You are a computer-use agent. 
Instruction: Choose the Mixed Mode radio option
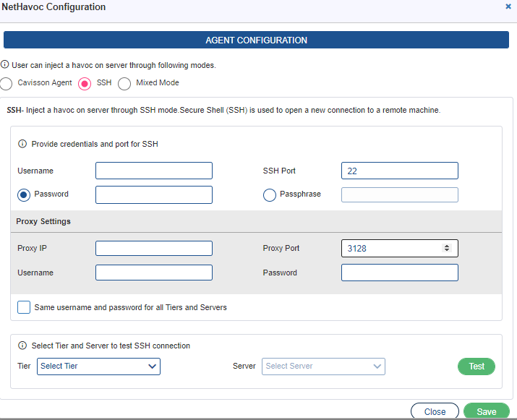point(124,84)
